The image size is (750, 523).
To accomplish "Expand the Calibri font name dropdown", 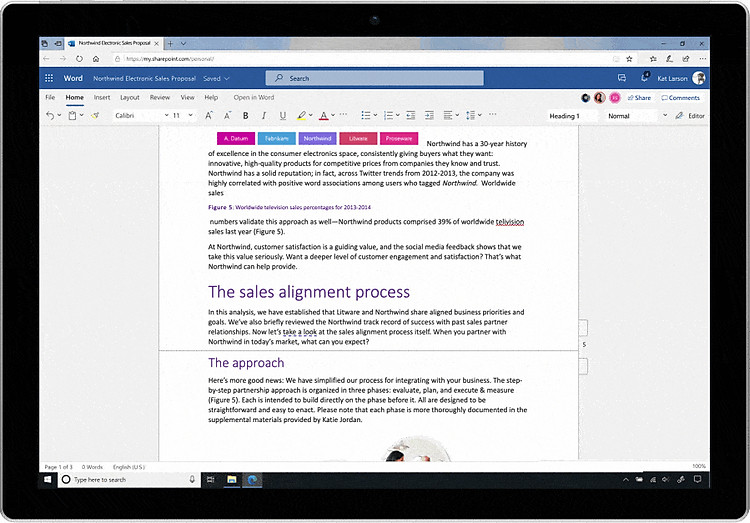I will 142,115.
